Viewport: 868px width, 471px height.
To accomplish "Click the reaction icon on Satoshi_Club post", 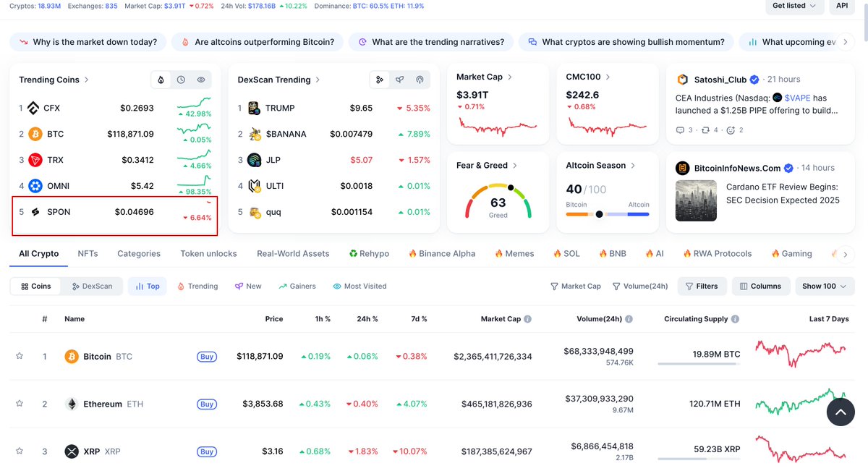I will [730, 130].
